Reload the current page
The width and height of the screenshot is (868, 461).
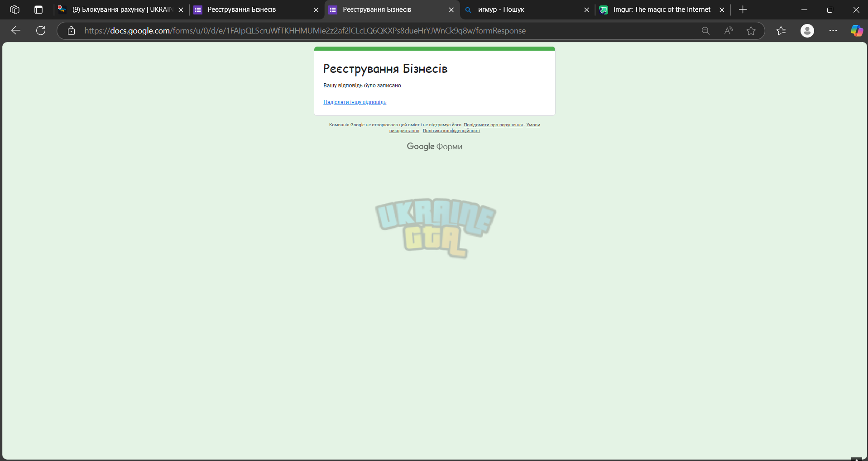(x=41, y=31)
